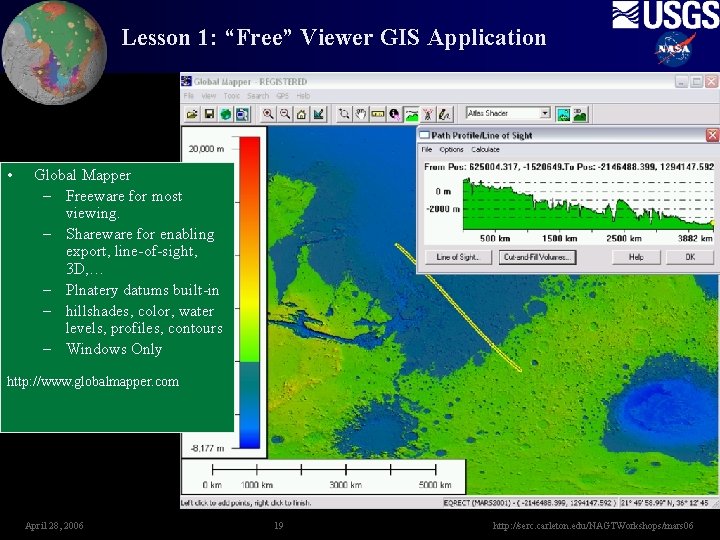Close the Path Profile/Line of Sight dialog
Image resolution: width=720 pixels, height=540 pixels.
[712, 135]
